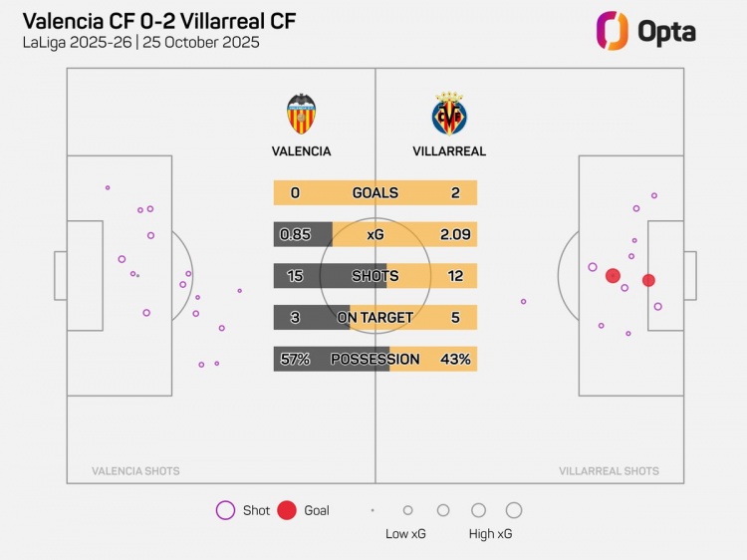Select the Valencia club crest

pos(301,115)
